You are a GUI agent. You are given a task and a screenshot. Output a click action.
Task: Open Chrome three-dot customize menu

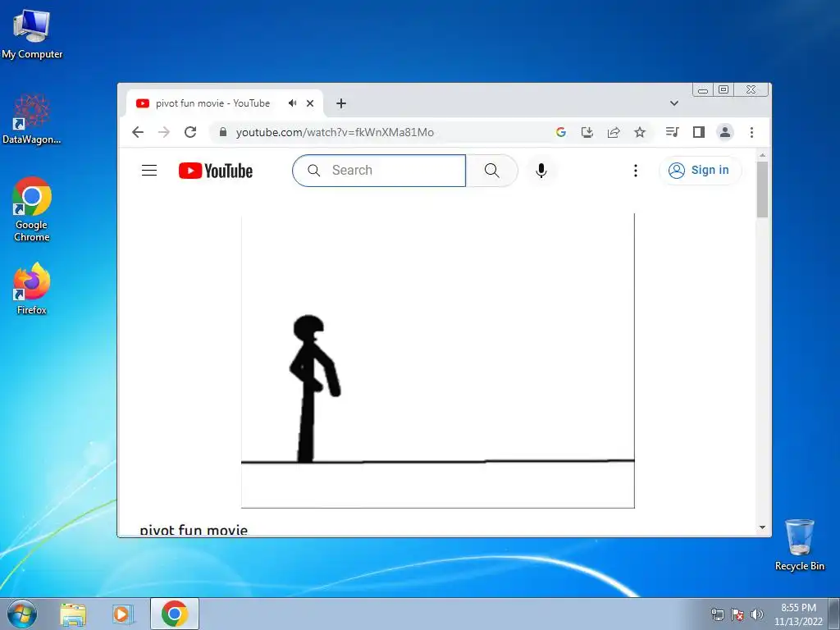751,132
